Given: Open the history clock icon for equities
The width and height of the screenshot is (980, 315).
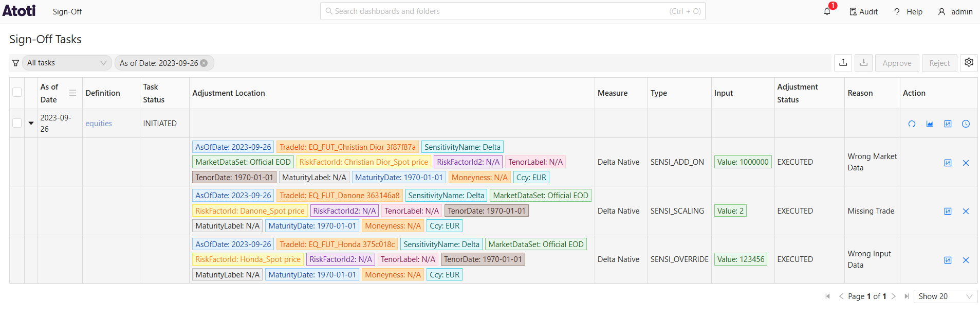Looking at the screenshot, I should coord(966,124).
